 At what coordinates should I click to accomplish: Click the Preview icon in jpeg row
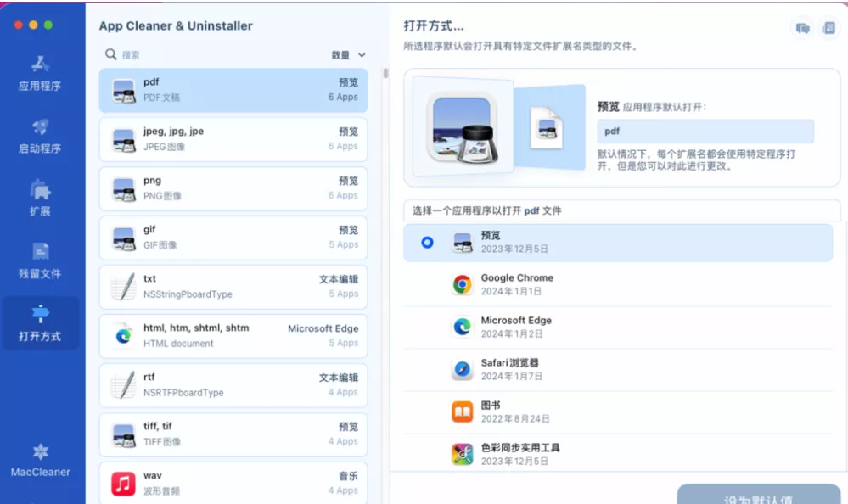[123, 139]
